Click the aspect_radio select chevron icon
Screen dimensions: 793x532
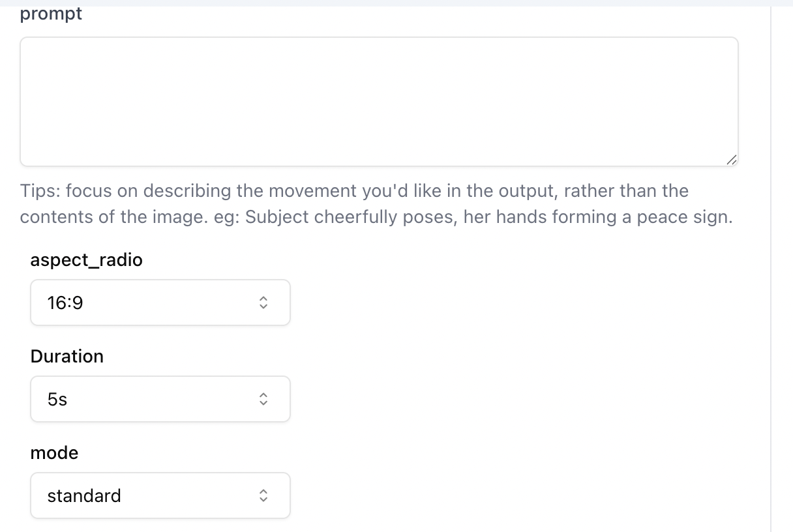click(263, 303)
